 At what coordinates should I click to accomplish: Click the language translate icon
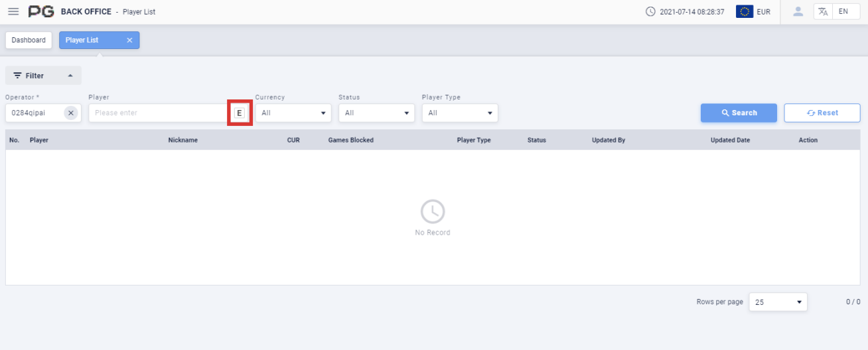point(823,12)
